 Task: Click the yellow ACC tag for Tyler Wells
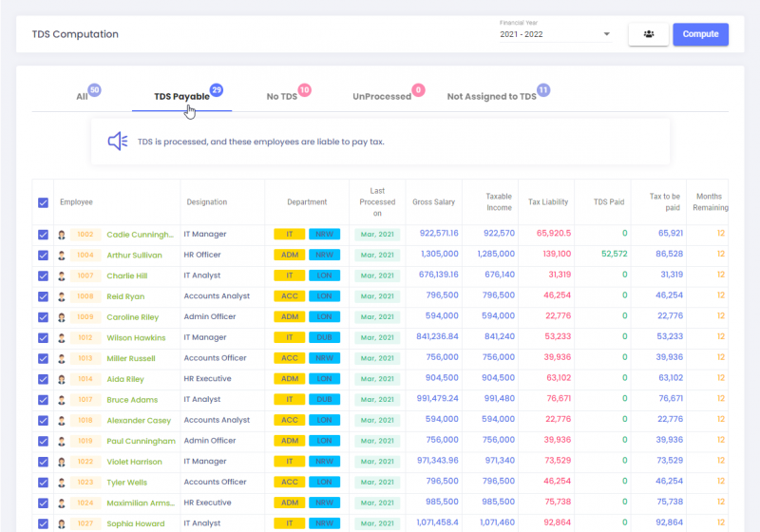(289, 483)
